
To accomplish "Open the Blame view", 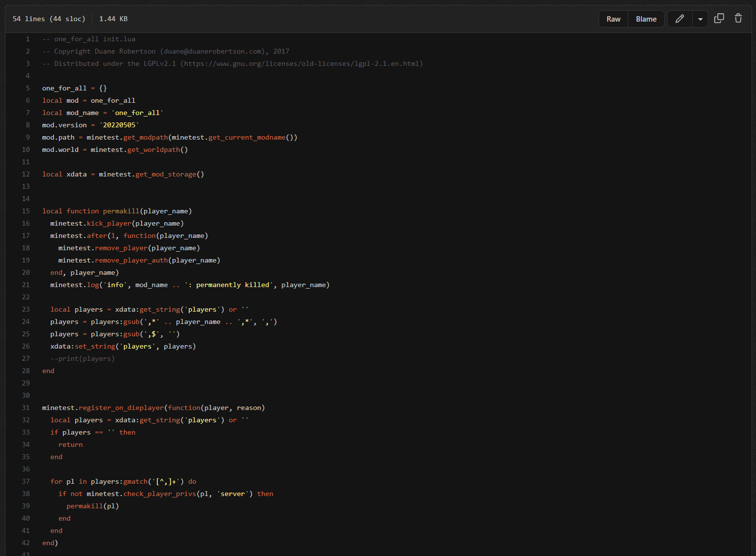I will (646, 19).
